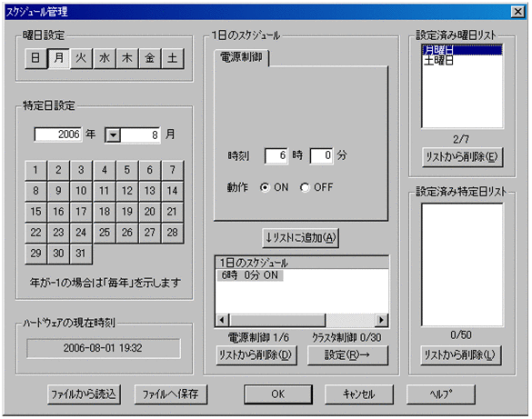Select day 7 in the calendar

pyautogui.click(x=173, y=170)
